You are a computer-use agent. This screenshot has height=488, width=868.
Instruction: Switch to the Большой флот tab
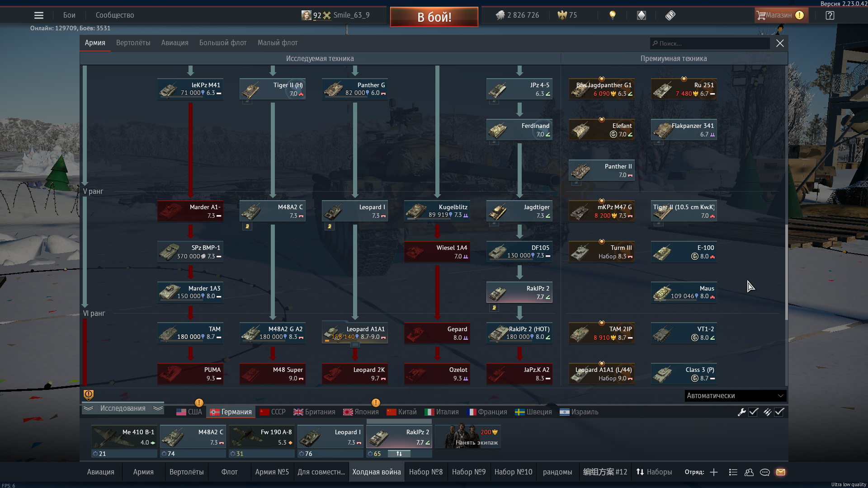tap(223, 43)
